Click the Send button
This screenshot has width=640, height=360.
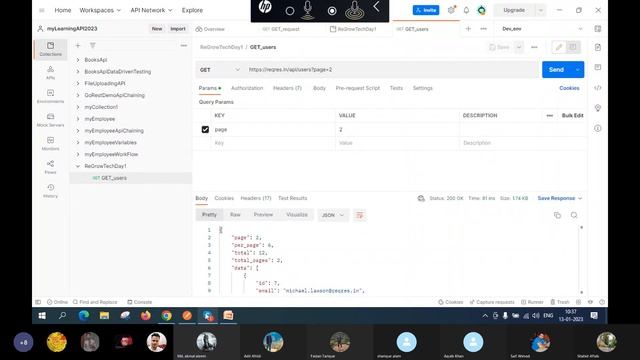click(557, 70)
